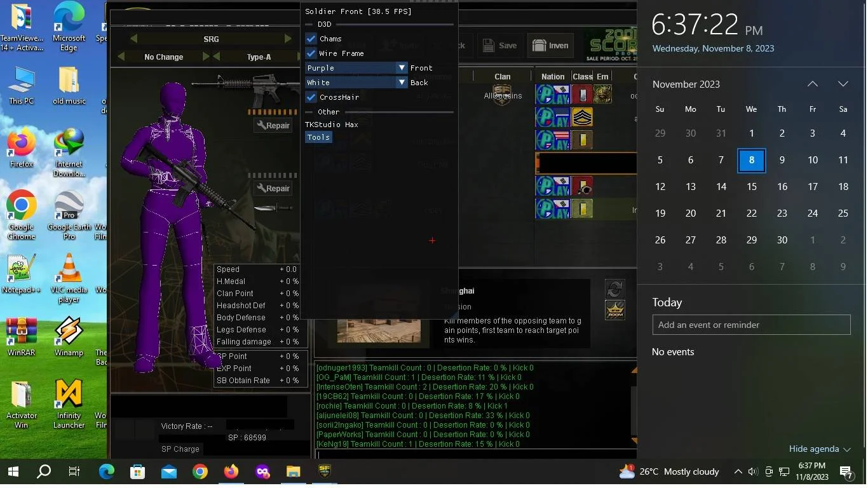Open Google Earth Pro shortcut
Image resolution: width=868 pixels, height=488 pixels.
[x=69, y=215]
